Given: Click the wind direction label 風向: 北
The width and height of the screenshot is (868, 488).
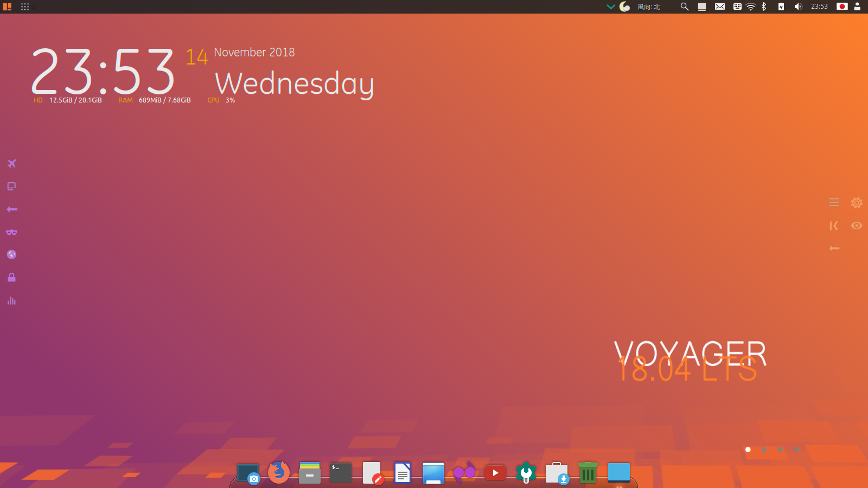Looking at the screenshot, I should point(649,7).
